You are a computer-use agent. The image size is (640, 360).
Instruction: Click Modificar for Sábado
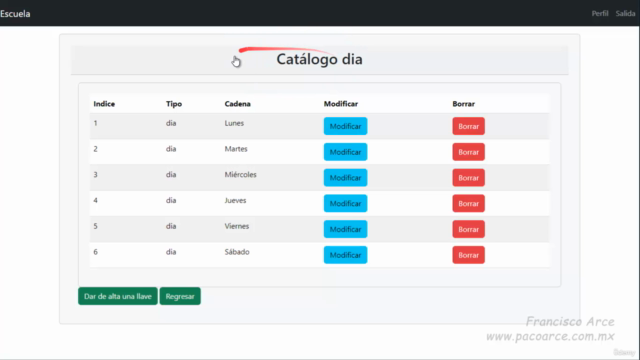(345, 255)
